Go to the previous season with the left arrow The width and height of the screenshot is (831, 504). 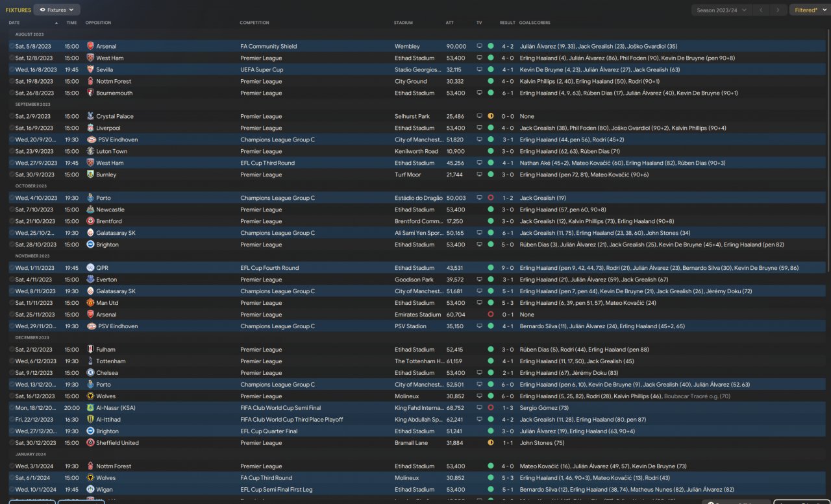pos(762,10)
